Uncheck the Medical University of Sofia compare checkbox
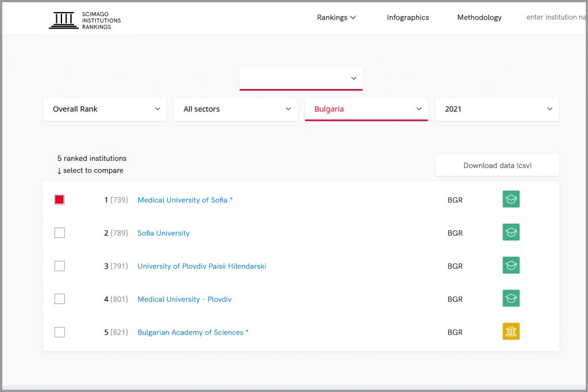 coord(60,200)
